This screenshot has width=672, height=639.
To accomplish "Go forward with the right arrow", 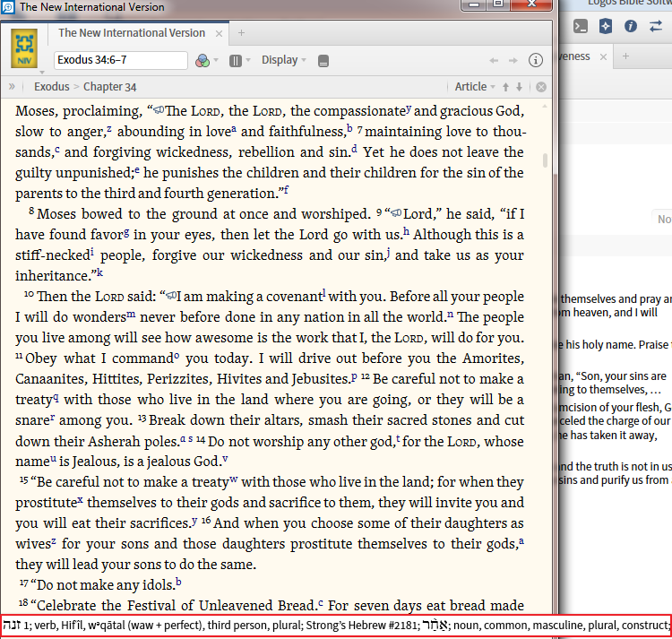I will coord(513,61).
